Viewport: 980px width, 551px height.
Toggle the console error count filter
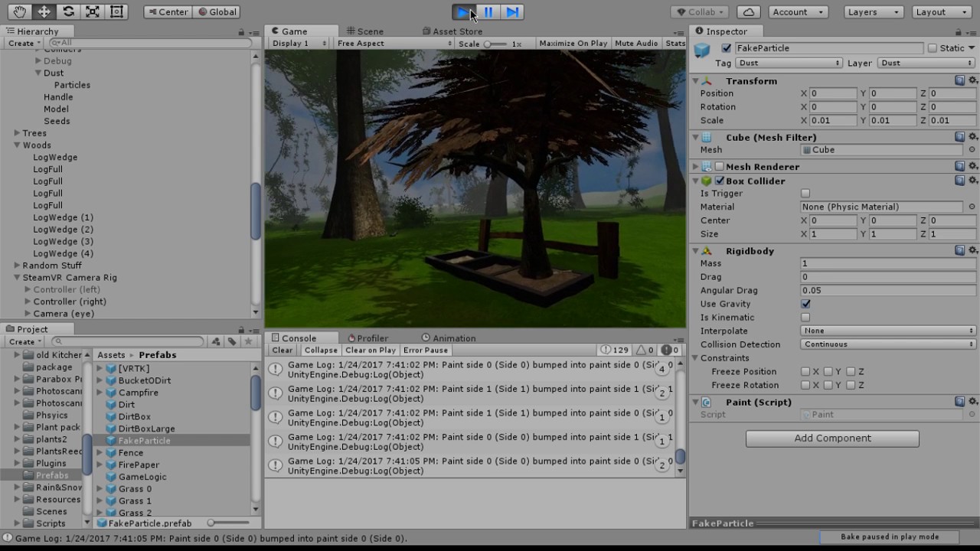click(x=670, y=350)
